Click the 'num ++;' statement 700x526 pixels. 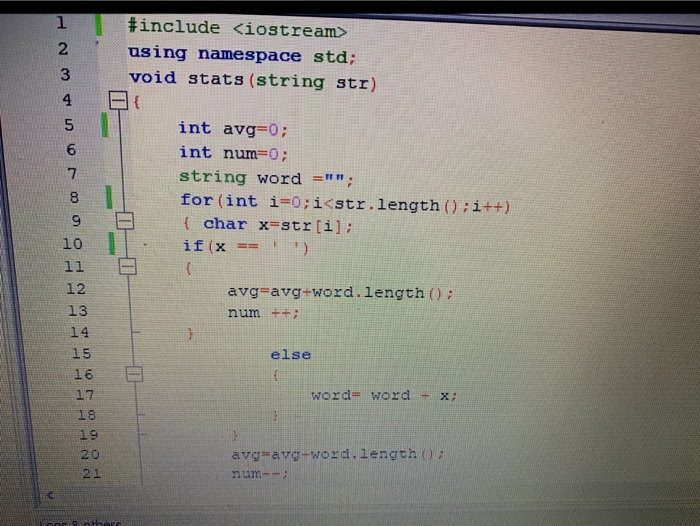(263, 313)
